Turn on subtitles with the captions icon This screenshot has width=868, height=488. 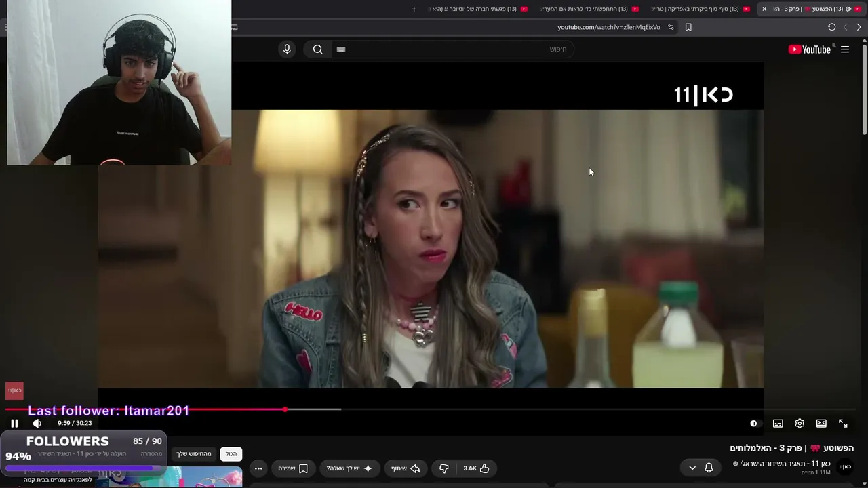pos(778,423)
